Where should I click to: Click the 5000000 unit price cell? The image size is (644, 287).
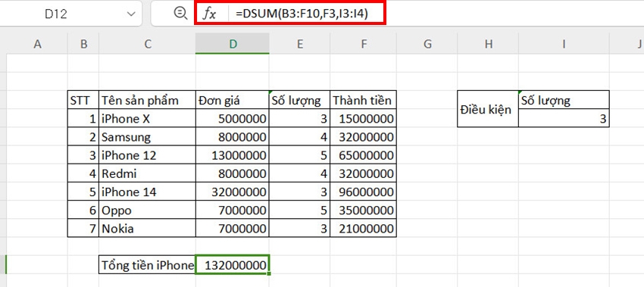coord(233,118)
